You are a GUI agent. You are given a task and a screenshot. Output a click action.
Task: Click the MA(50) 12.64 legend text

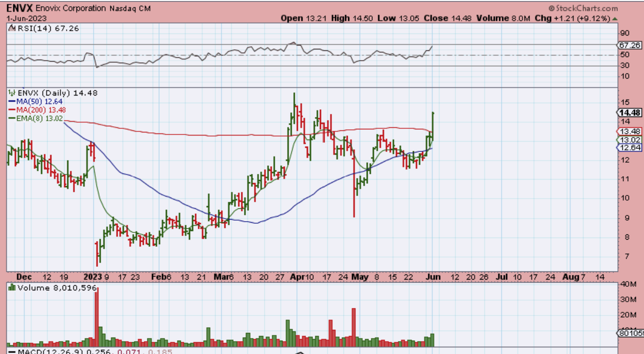(x=39, y=102)
